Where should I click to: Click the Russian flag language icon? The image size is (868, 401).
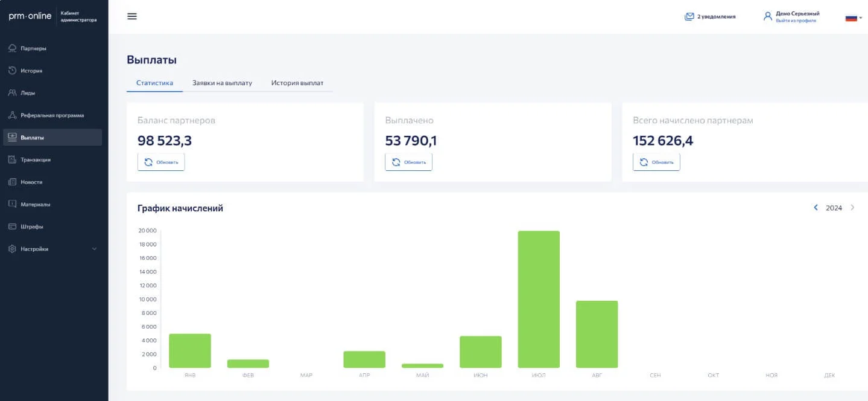click(851, 18)
